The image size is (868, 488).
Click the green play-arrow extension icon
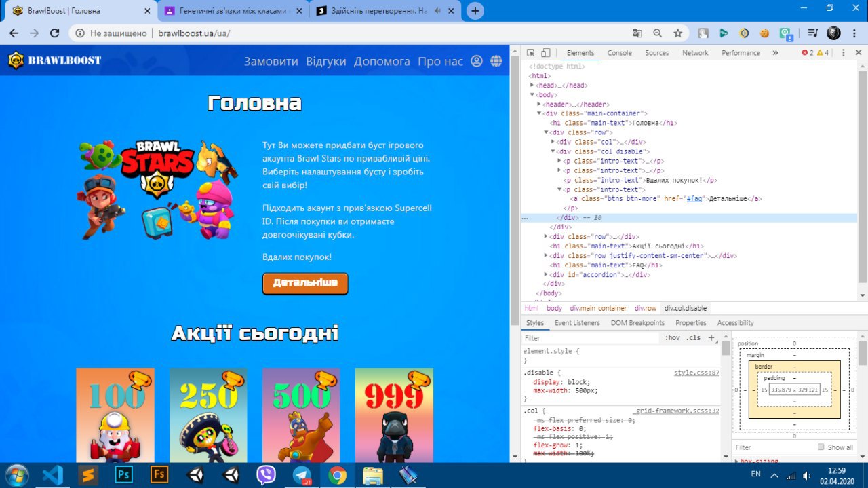coord(724,33)
